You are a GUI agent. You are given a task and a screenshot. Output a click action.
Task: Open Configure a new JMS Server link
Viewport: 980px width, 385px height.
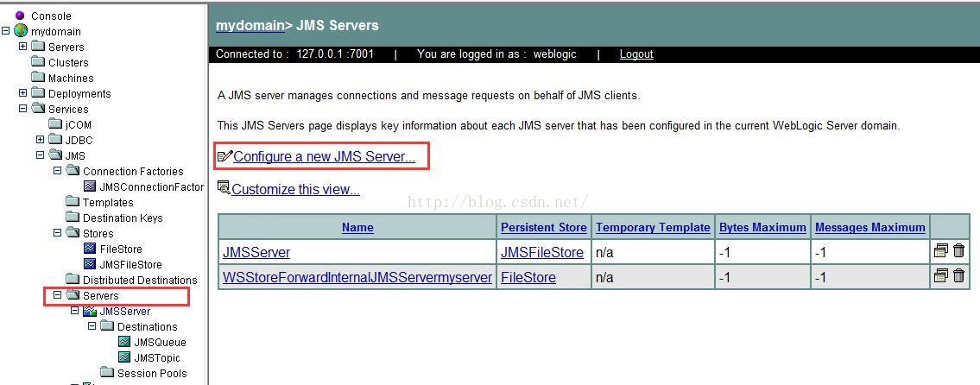(324, 157)
